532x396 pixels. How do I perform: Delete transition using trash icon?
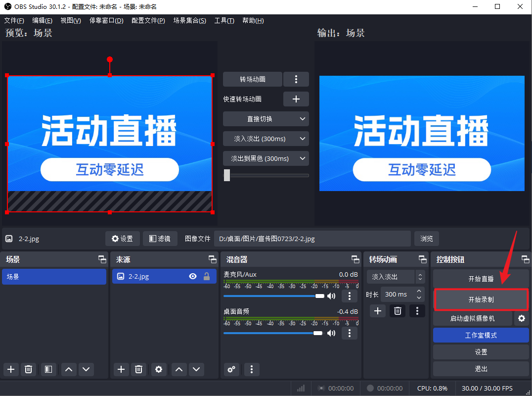pyautogui.click(x=398, y=311)
